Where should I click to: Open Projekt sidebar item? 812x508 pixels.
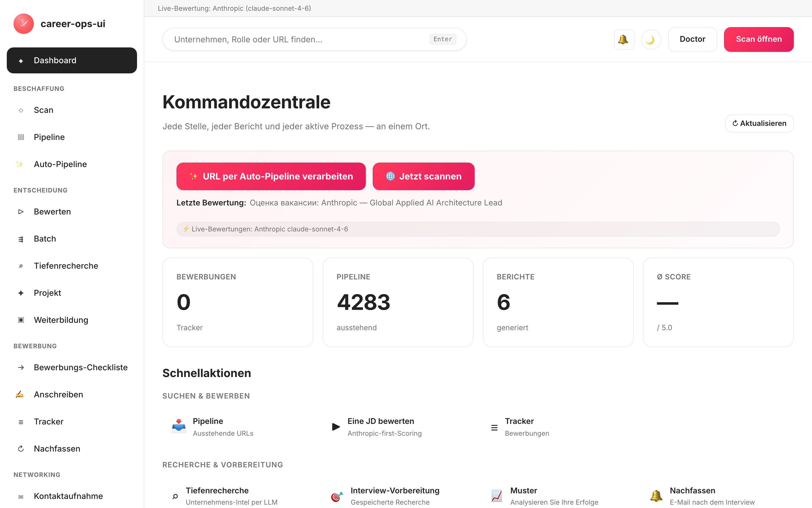pos(72,293)
